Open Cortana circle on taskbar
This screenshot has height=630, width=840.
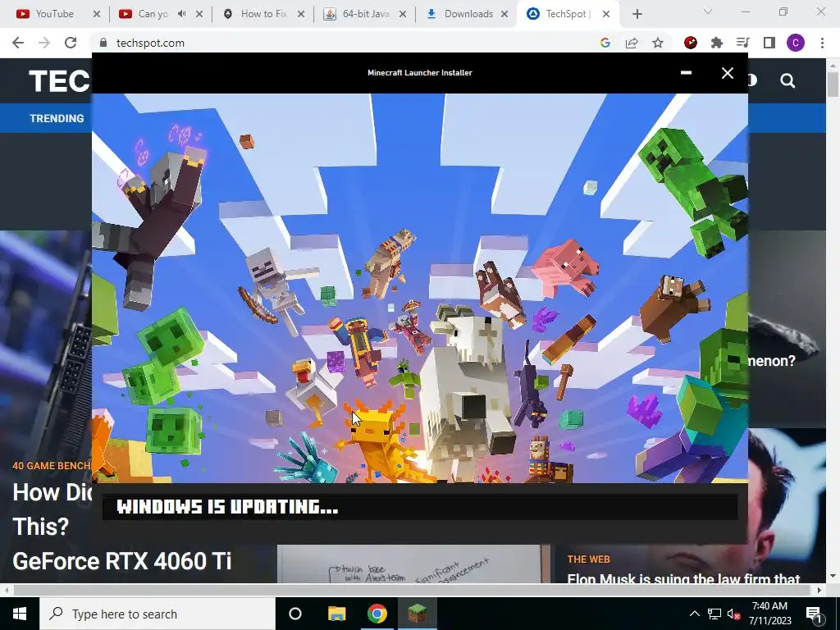coord(295,614)
